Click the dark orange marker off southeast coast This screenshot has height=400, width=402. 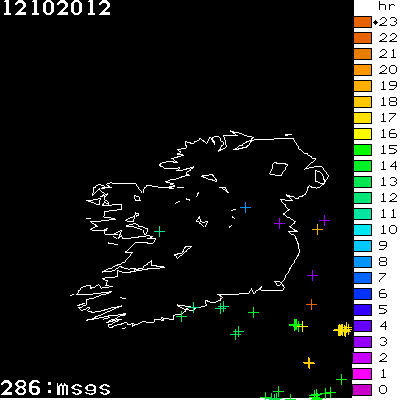click(311, 304)
